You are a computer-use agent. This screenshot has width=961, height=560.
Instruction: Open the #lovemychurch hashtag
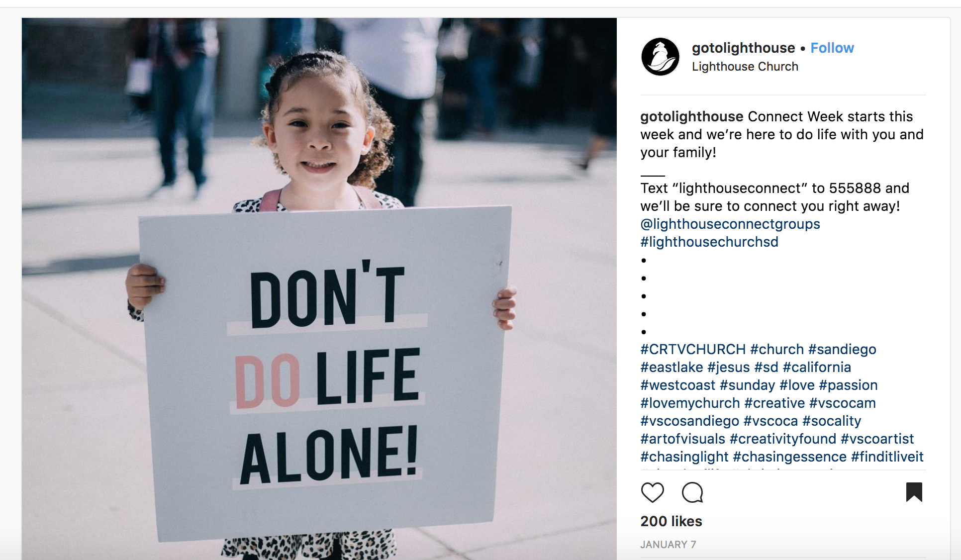coord(690,403)
